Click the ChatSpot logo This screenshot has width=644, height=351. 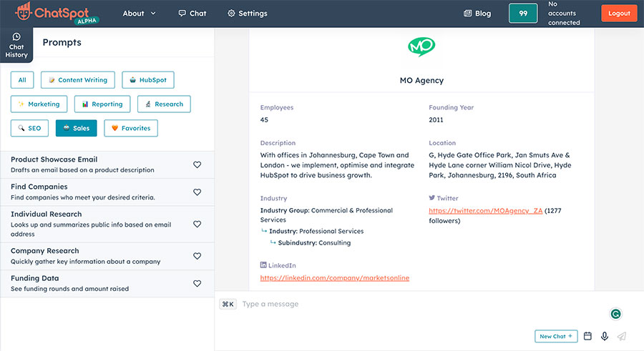57,13
